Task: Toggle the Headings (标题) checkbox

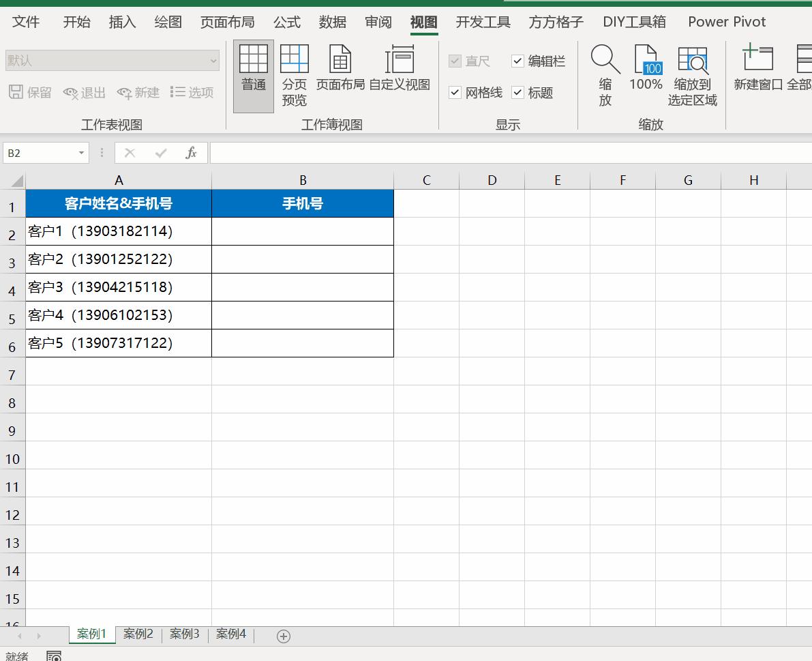Action: (x=517, y=93)
